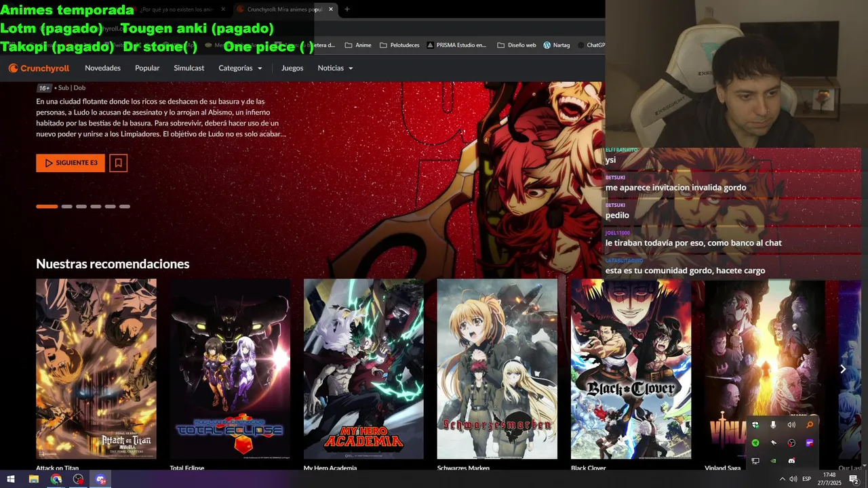The image size is (868, 488).
Task: Open Schwarzes Marken poster
Action: [497, 369]
